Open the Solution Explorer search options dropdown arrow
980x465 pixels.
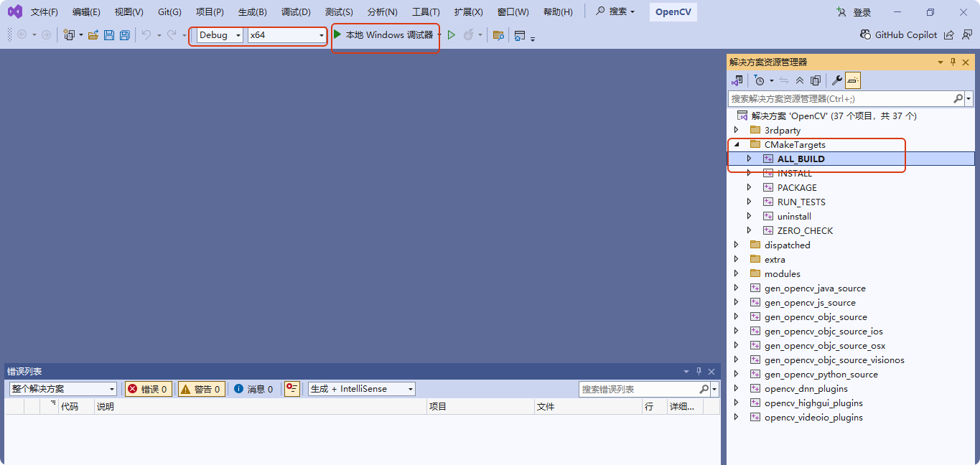[969, 98]
